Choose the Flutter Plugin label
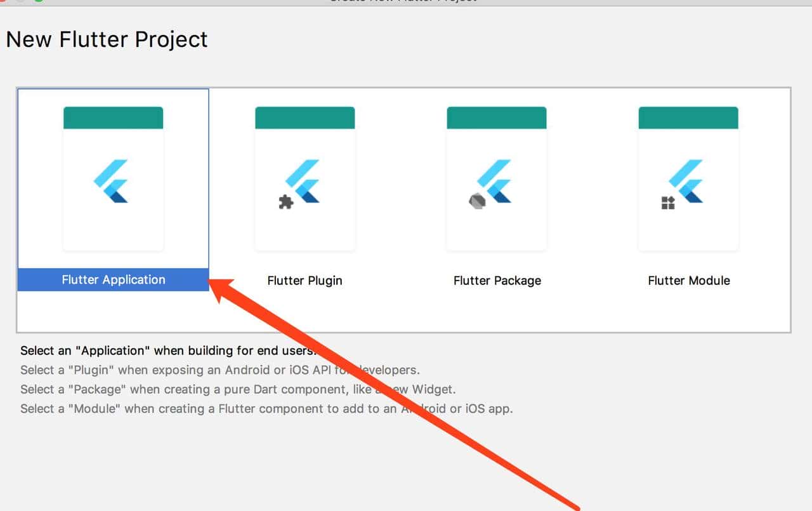Screen dimensions: 812x511 click(304, 281)
